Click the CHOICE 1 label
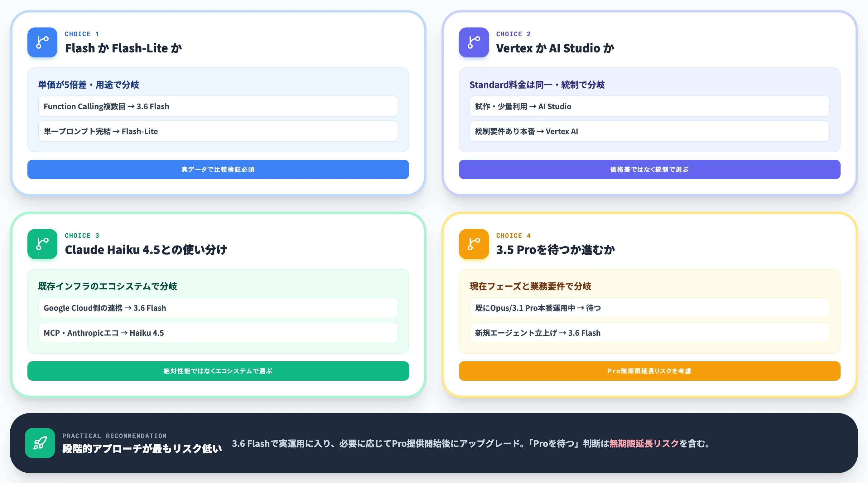Viewport: 868px width, 483px height. tap(82, 34)
